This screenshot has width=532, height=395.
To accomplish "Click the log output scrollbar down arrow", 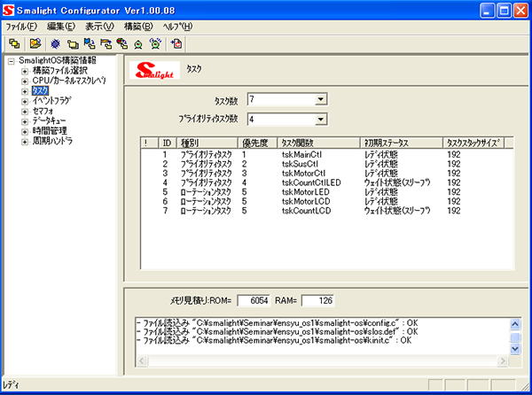I will point(515,349).
